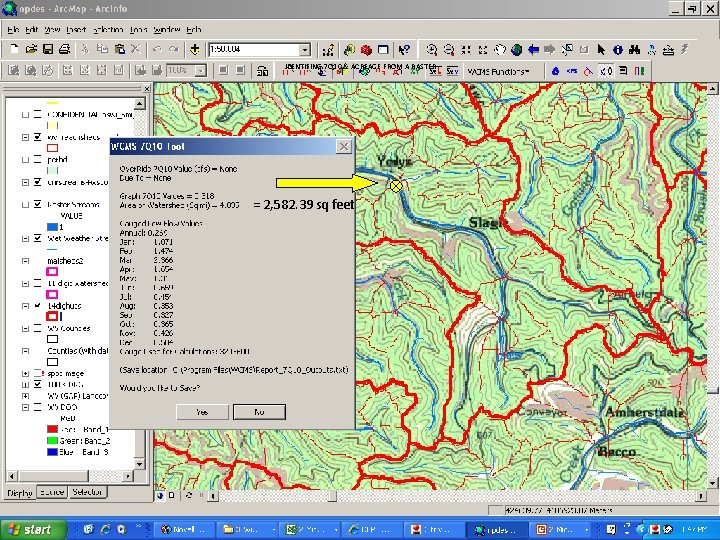Click the Print icon in toolbar
Viewport: 720px width, 540px height.
(x=64, y=49)
